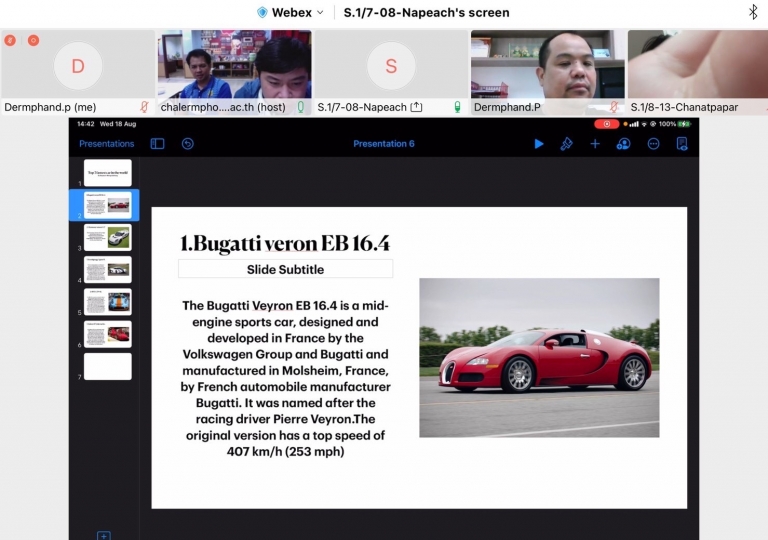The width and height of the screenshot is (768, 540).
Task: Open the Insert plus menu
Action: click(x=595, y=144)
